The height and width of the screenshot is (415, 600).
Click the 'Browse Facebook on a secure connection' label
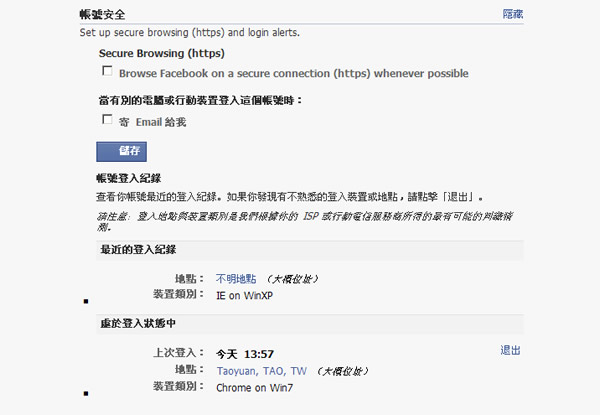point(293,73)
